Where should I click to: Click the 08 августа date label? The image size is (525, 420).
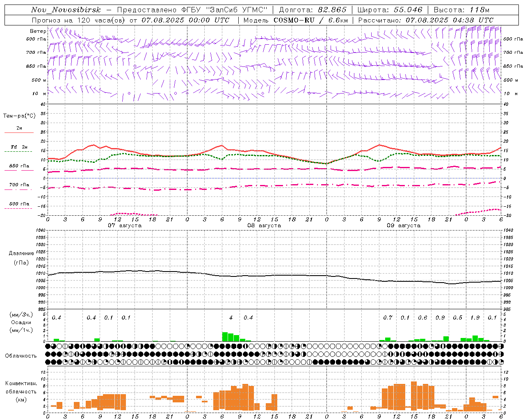[x=264, y=226]
